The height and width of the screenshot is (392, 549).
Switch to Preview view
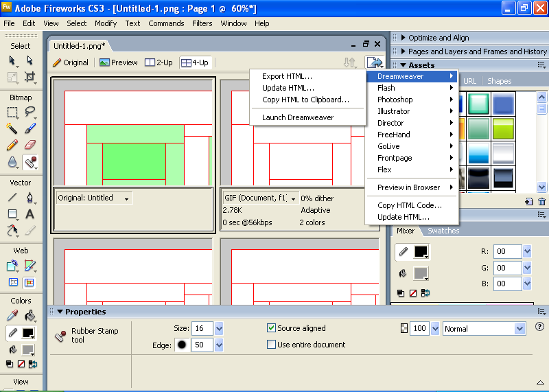pos(118,62)
